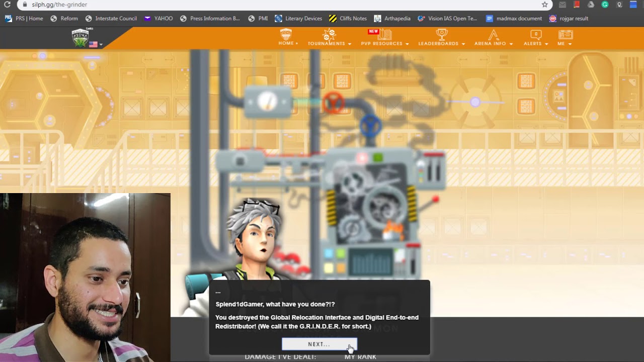Expand the LEADERBOARDS dropdown menu
This screenshot has height=362, width=644.
coord(442,38)
